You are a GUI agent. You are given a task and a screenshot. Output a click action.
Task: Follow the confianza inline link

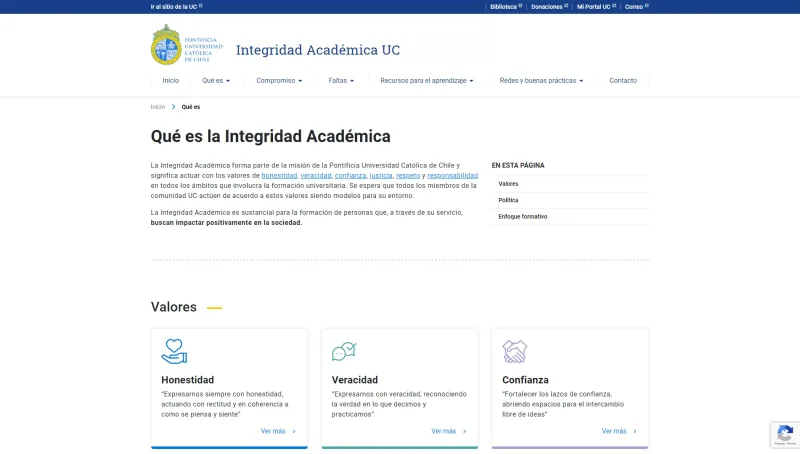[351, 175]
